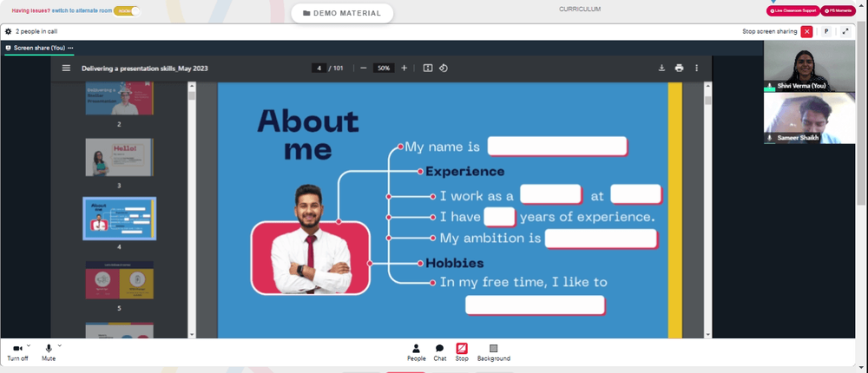
Task: Open PDF viewer more actions menu
Action: (x=697, y=68)
